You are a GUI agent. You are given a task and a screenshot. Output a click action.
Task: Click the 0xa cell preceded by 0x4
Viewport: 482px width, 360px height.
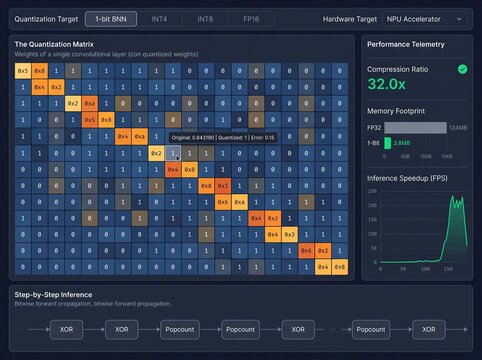click(139, 137)
